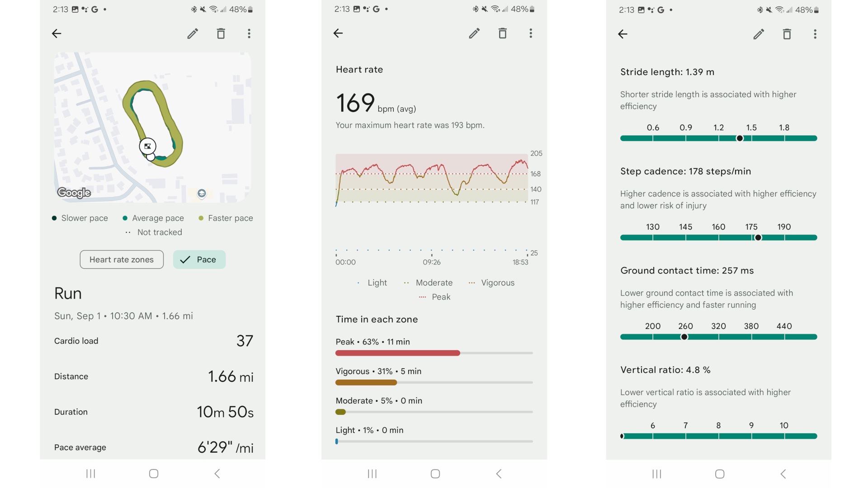868x488 pixels.
Task: Click the delete (trash) icon on run
Action: (222, 33)
